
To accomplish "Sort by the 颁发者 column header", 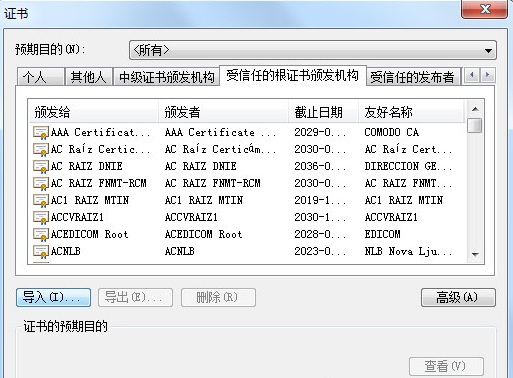I will pyautogui.click(x=223, y=112).
